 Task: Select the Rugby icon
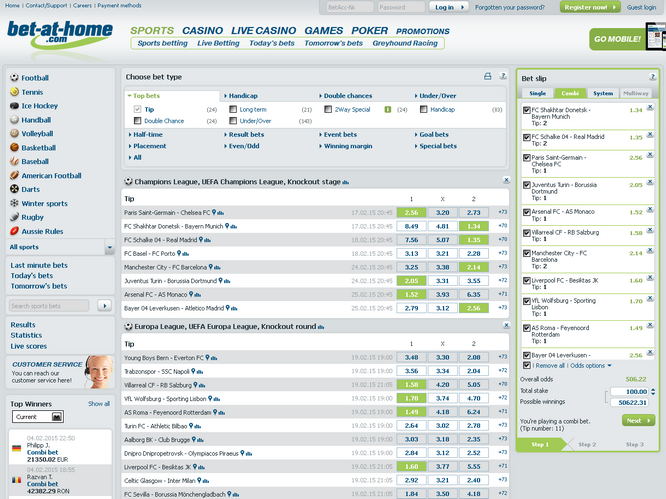14,217
